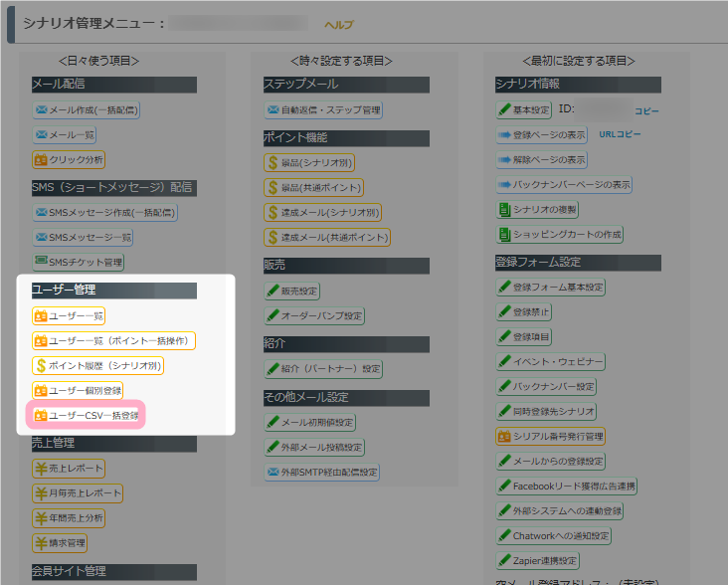Screen dimensions: 728x585
Task: Open 外部SMTP経由配信設定
Action: 323,472
